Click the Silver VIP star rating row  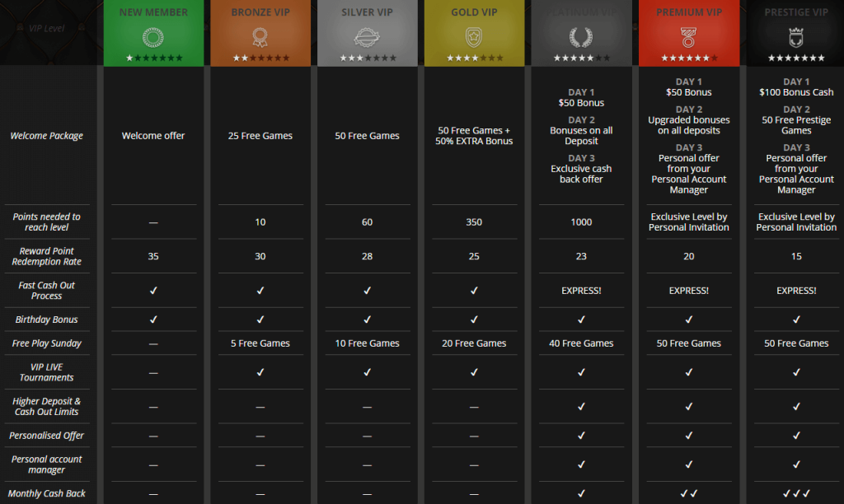[368, 58]
